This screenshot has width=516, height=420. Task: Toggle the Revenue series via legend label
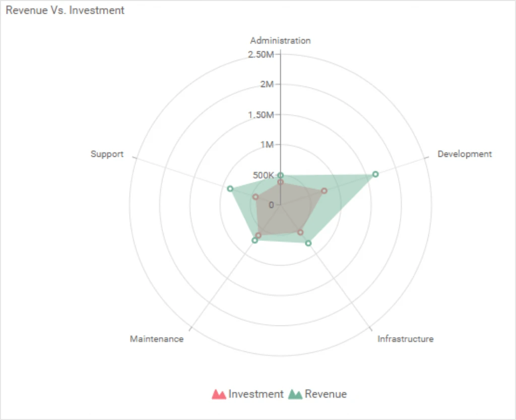pyautogui.click(x=326, y=394)
